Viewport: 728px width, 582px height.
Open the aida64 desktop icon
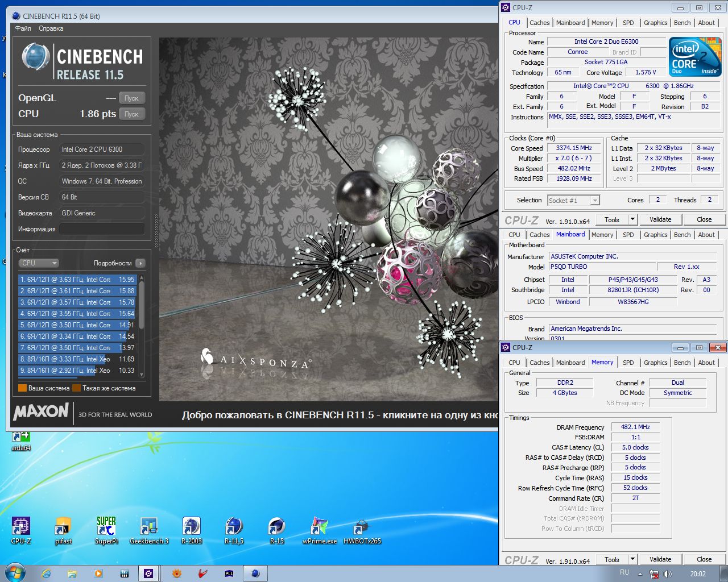point(21,441)
